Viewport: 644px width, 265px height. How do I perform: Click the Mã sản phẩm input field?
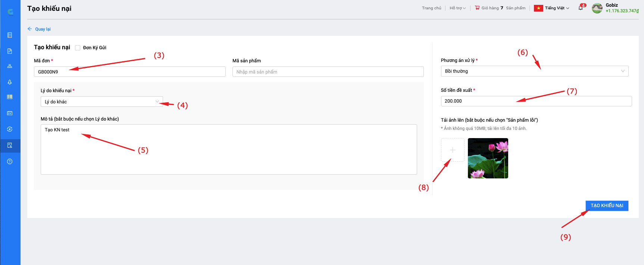click(328, 72)
